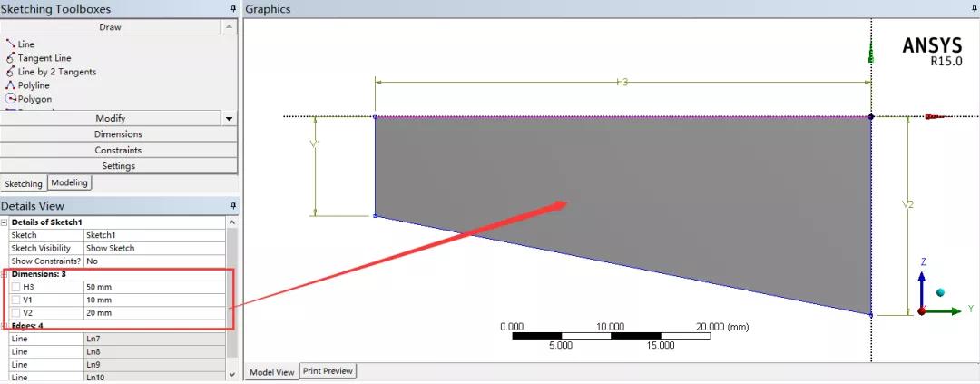Click the blue Z axis of triad
Image resolution: width=980 pixels, height=384 pixels.
921,287
